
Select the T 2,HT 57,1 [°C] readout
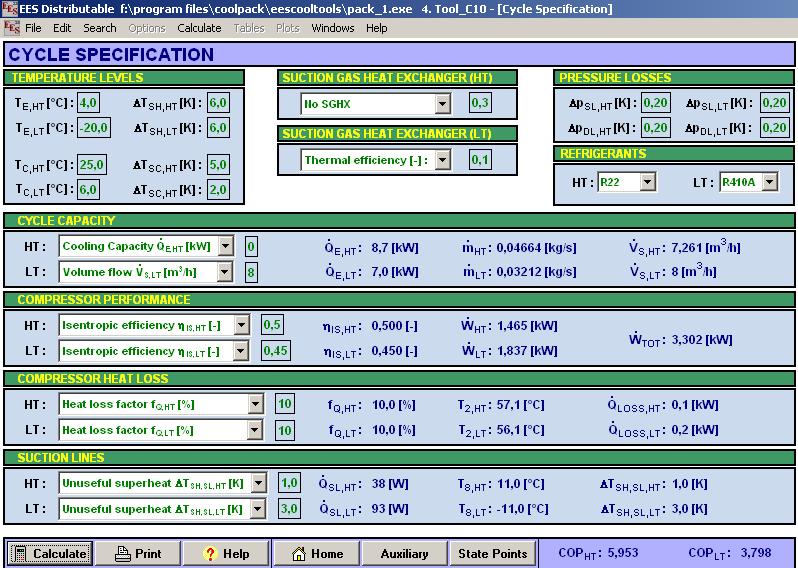tap(521, 405)
